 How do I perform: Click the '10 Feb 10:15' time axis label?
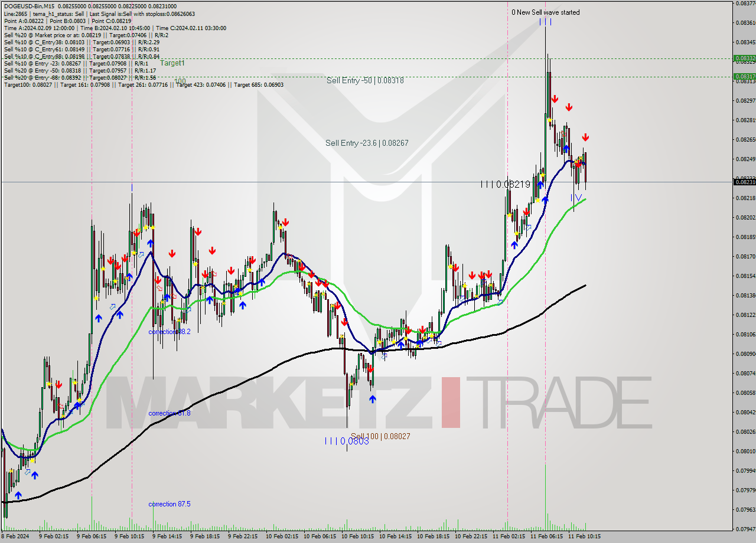click(357, 537)
